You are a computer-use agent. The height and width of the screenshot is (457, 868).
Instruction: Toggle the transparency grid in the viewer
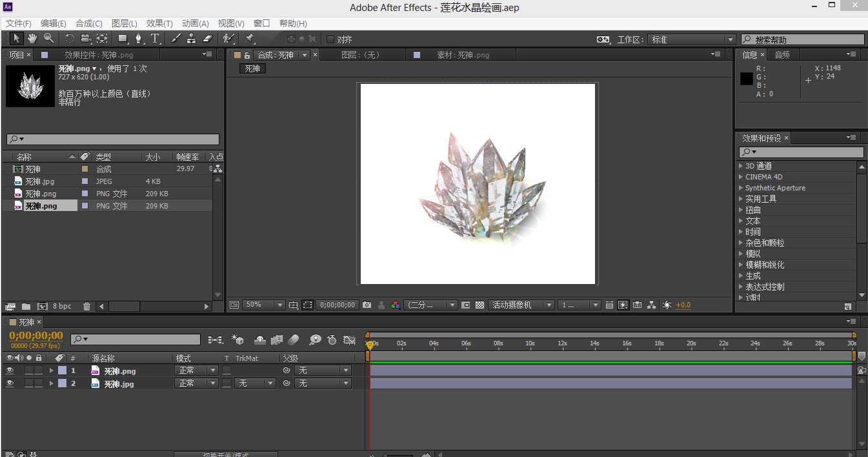(479, 305)
